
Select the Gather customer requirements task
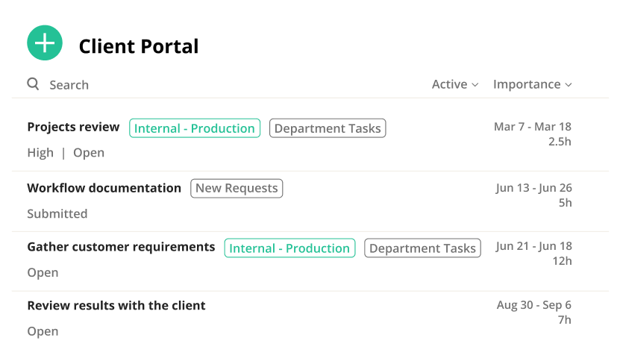pos(121,247)
